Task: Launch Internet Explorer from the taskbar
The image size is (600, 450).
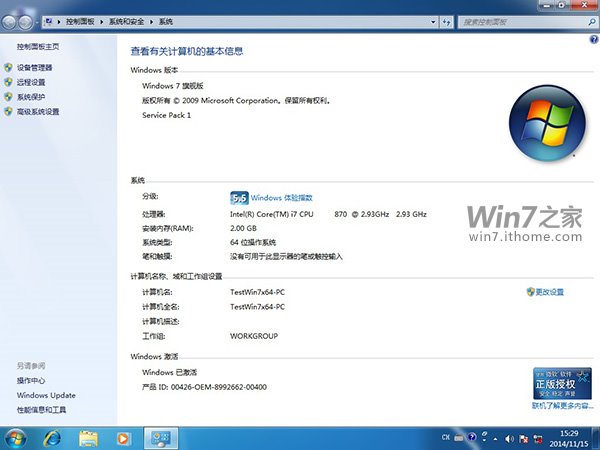Action: click(52, 437)
